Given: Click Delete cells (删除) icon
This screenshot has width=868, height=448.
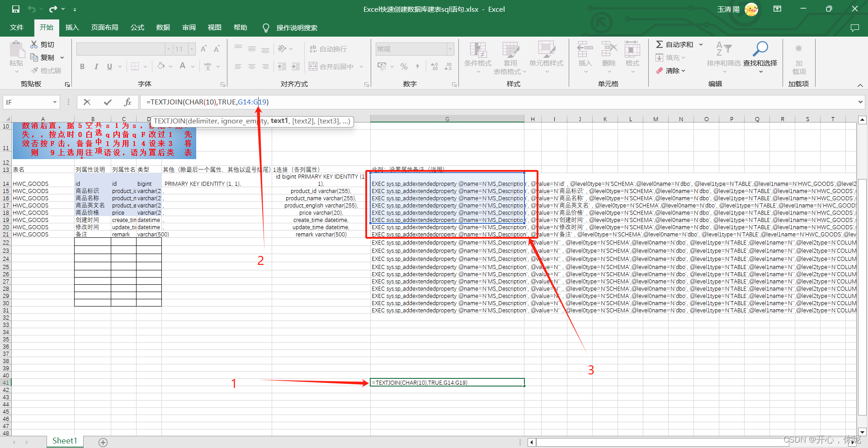Looking at the screenshot, I should pyautogui.click(x=609, y=50).
